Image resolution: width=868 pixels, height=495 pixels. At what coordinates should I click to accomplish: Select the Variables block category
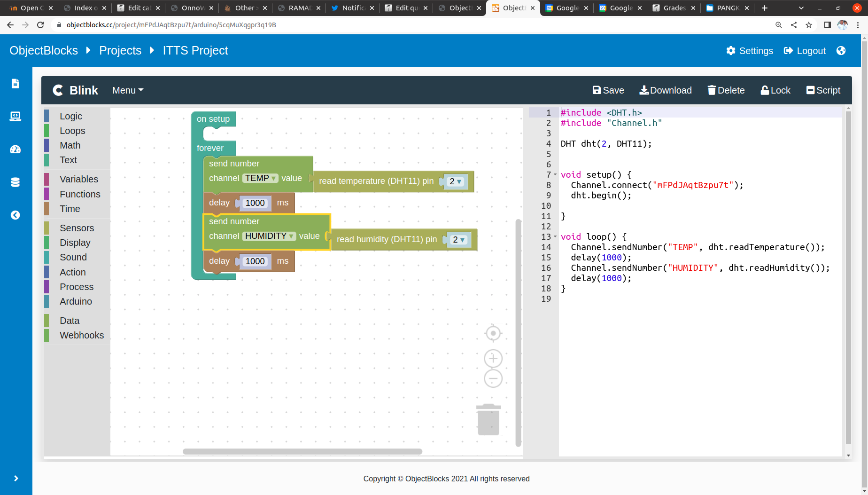tap(78, 179)
